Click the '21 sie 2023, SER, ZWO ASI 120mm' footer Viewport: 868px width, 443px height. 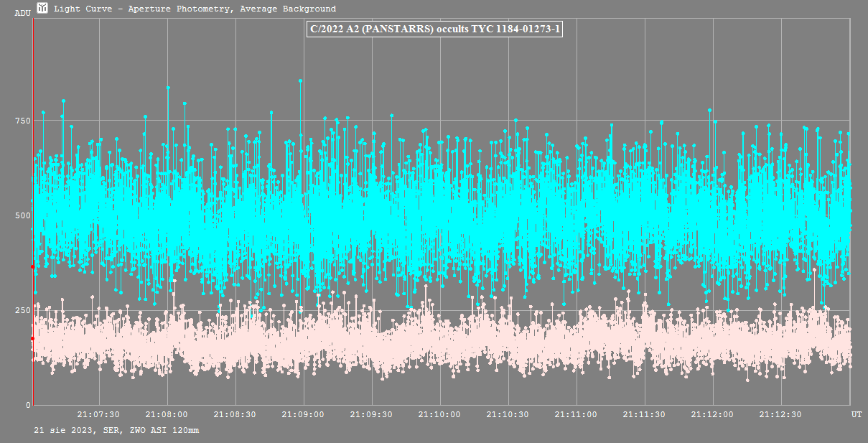tap(116, 430)
